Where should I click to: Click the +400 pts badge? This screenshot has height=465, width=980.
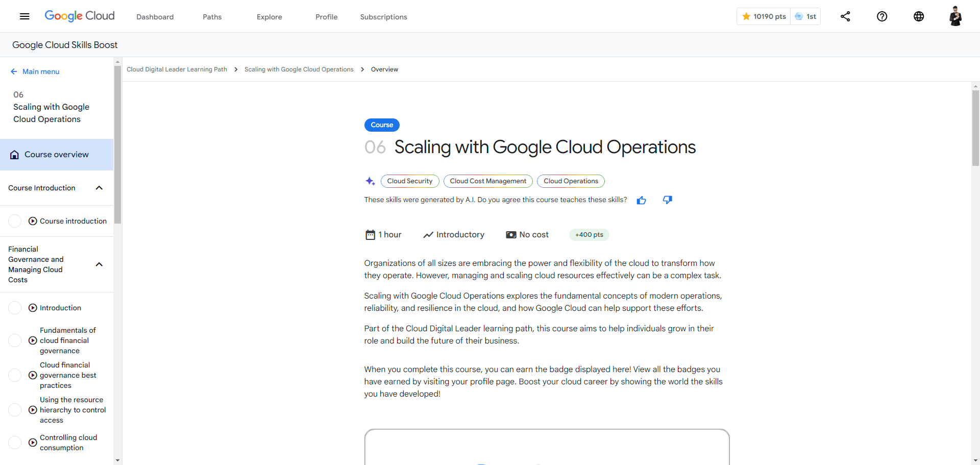pyautogui.click(x=589, y=235)
